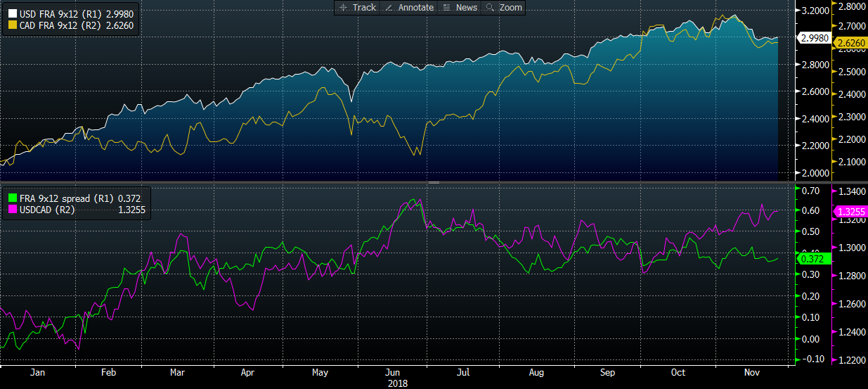Click the 1.2200 tick on USDCAD axis

[849, 360]
